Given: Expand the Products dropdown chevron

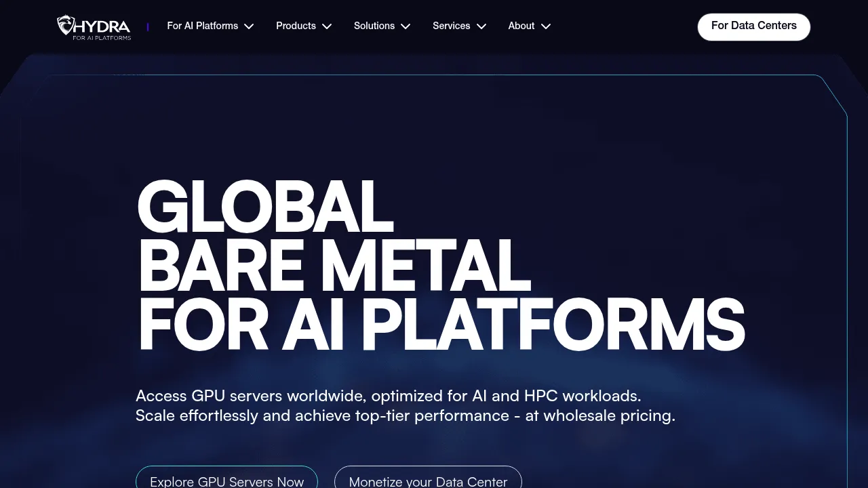Looking at the screenshot, I should [327, 26].
